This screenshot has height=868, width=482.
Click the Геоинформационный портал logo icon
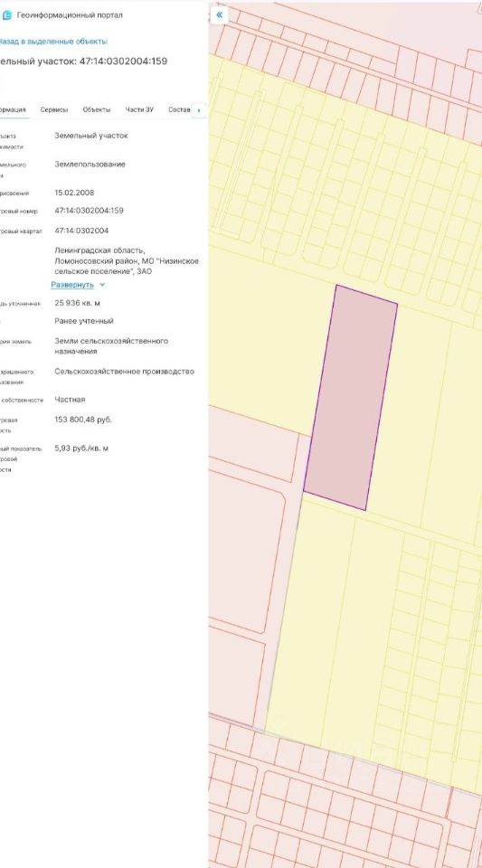point(6,15)
